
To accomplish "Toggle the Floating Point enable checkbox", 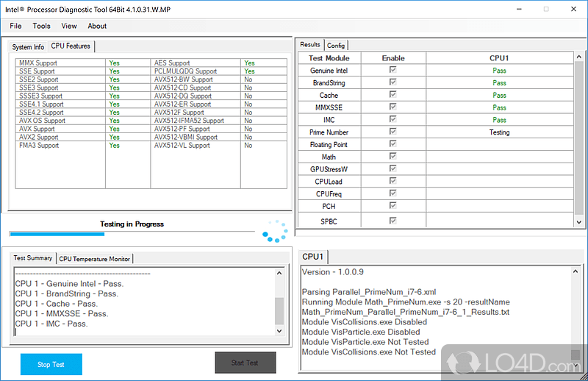I will click(x=393, y=143).
